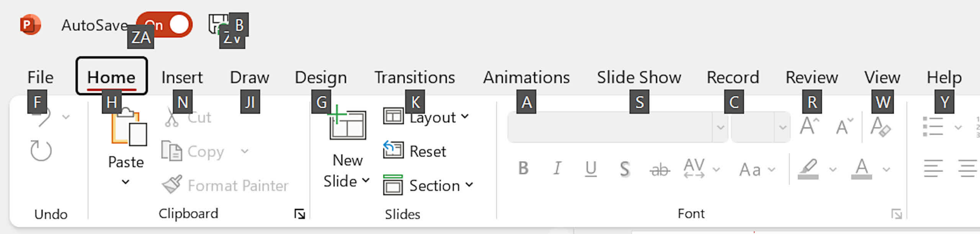Apply the font color red swatch

click(861, 169)
